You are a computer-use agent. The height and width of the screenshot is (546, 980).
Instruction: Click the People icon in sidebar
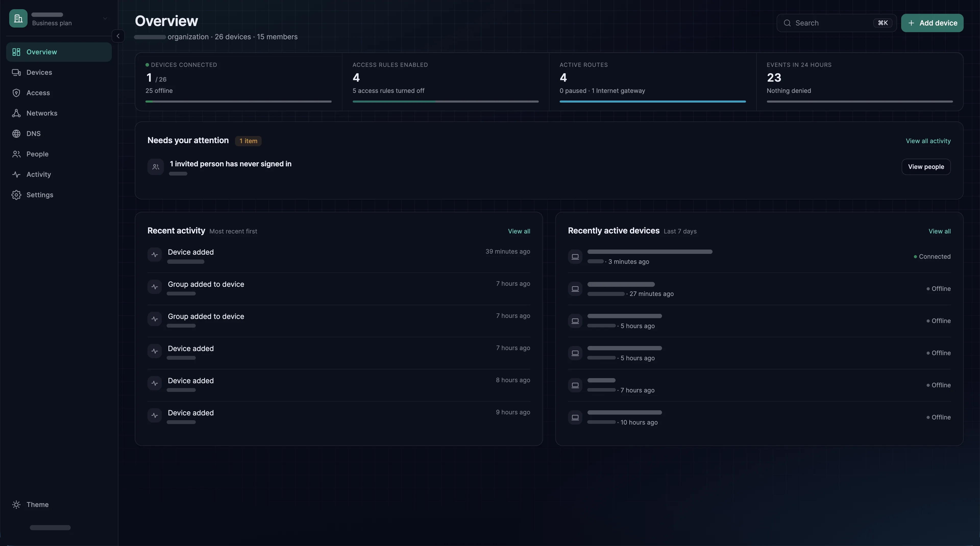[16, 154]
